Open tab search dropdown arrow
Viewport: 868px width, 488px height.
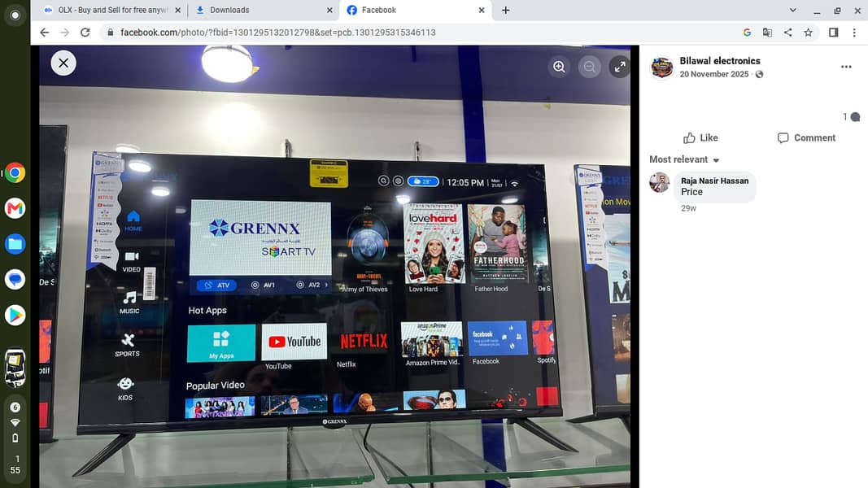[x=792, y=10]
